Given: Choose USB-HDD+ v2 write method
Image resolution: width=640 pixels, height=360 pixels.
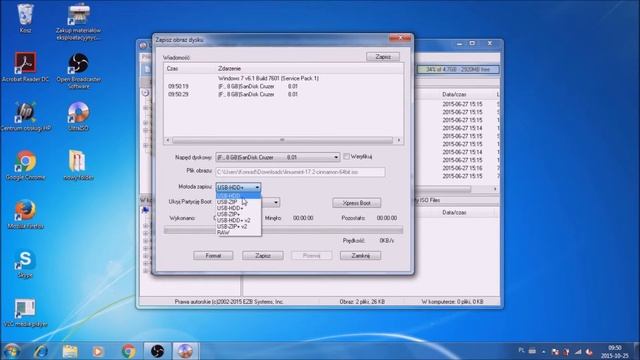Looking at the screenshot, I should [238, 220].
